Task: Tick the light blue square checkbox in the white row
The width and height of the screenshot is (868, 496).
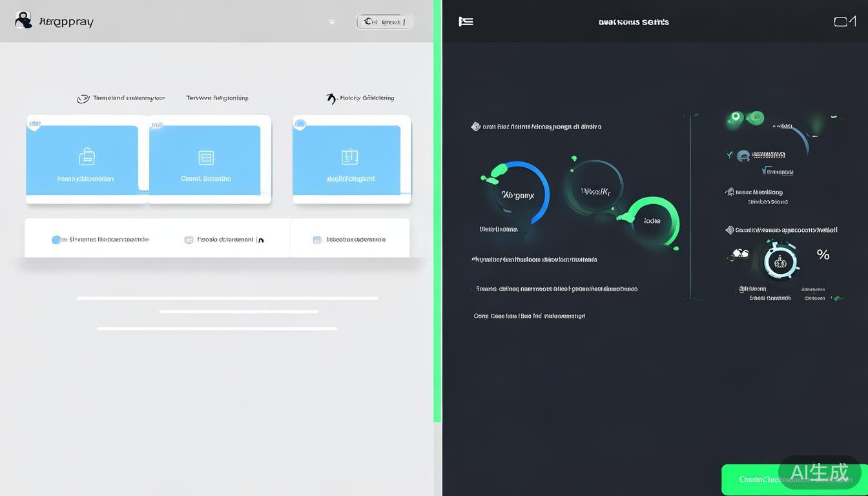Action: point(317,240)
